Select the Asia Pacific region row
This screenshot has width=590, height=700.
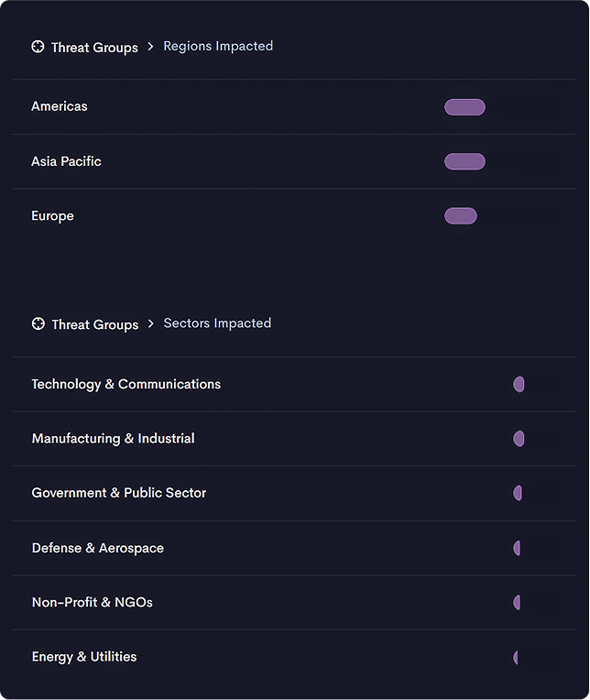(295, 161)
